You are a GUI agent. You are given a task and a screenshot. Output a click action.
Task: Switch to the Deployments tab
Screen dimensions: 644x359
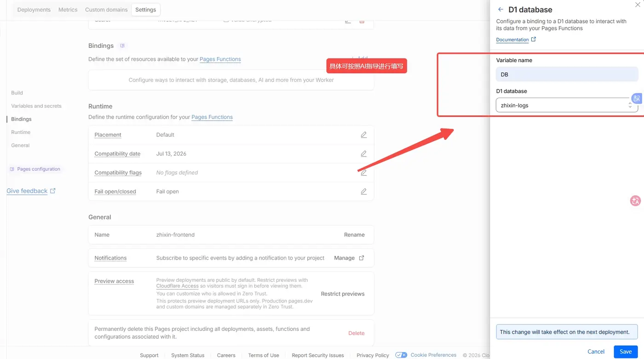(x=34, y=10)
